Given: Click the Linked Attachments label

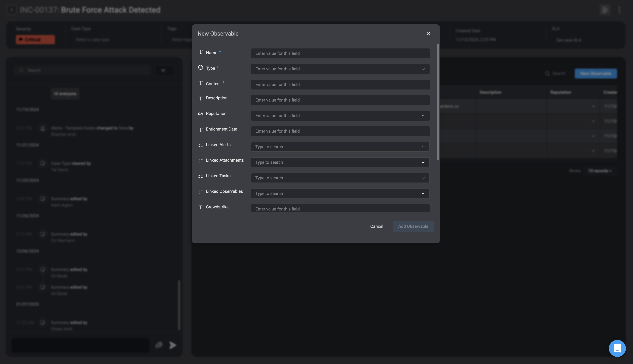Looking at the screenshot, I should tap(225, 160).
